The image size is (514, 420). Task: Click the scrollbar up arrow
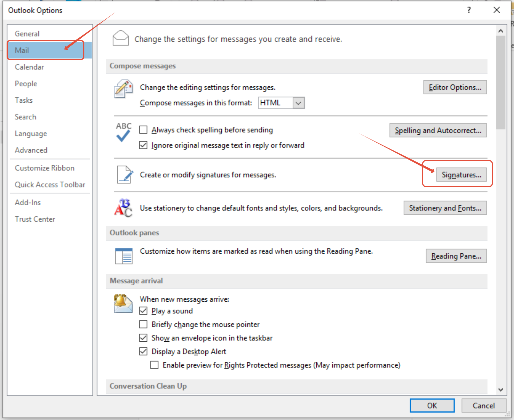[x=501, y=31]
